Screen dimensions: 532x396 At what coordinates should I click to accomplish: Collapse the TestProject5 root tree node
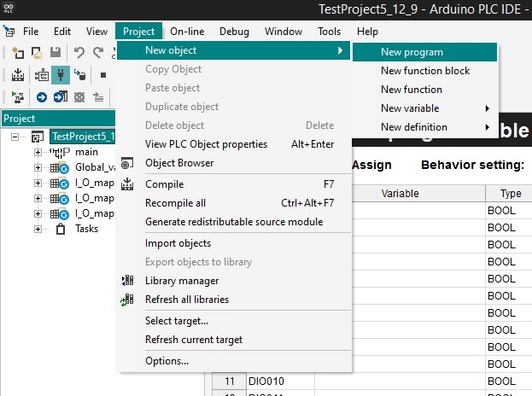point(15,137)
